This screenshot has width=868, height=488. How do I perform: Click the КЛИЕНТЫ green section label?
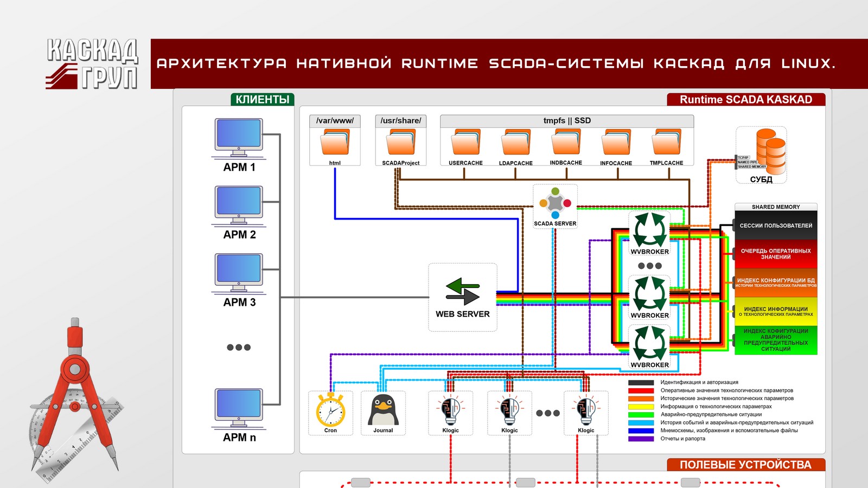click(262, 100)
